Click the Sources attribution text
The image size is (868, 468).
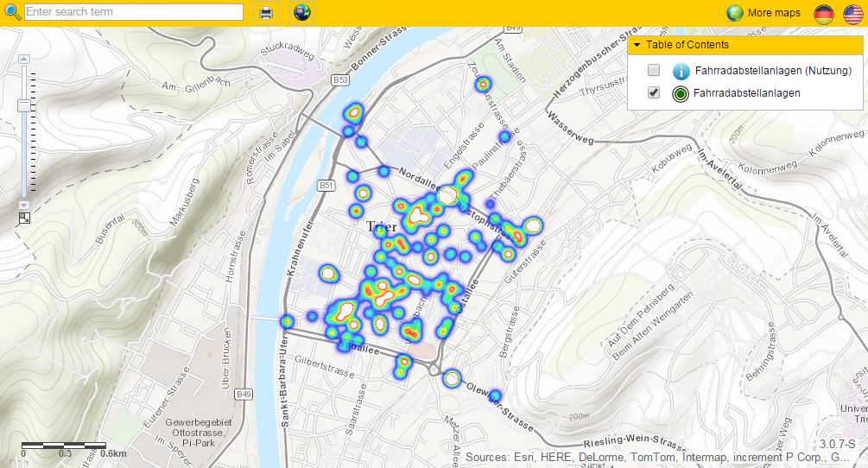coord(657,458)
